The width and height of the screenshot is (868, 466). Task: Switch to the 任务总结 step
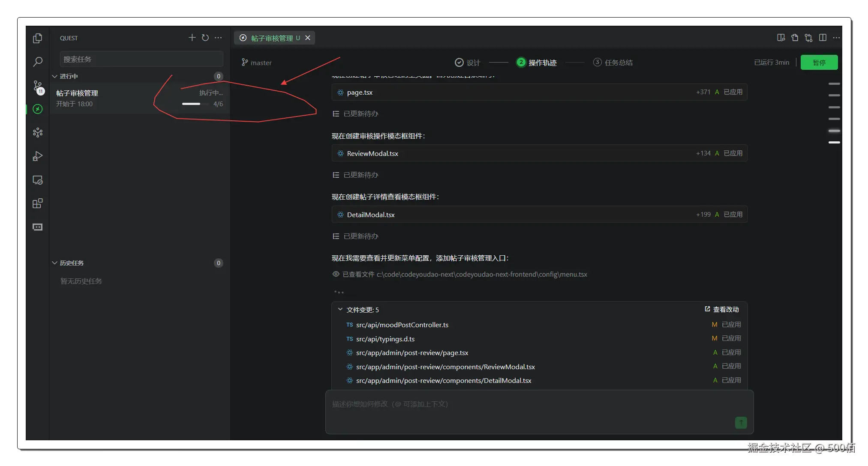(613, 63)
